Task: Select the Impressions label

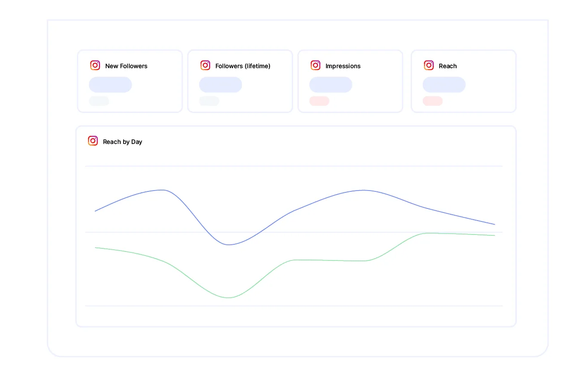Action: pyautogui.click(x=343, y=66)
